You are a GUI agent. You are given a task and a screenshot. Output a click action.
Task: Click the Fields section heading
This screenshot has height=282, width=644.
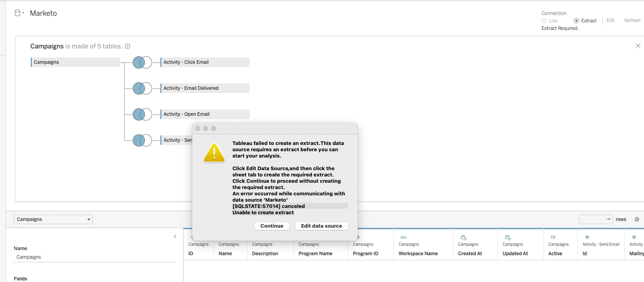coord(20,279)
